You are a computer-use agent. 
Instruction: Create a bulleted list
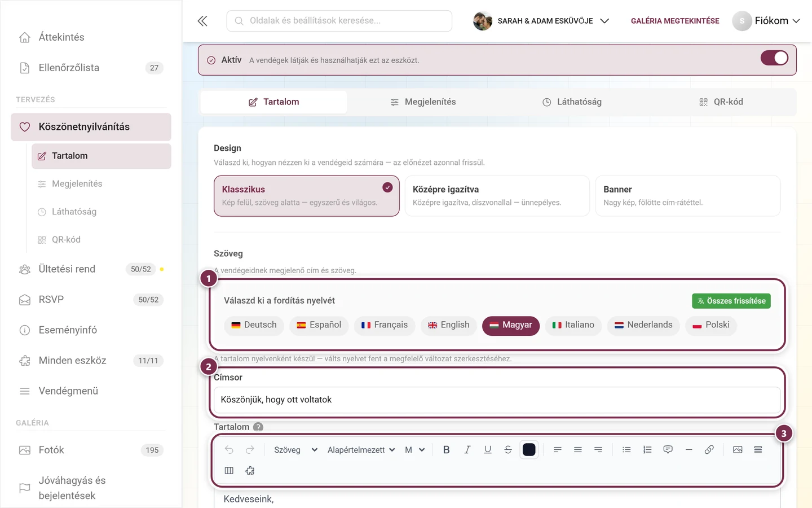[626, 450]
